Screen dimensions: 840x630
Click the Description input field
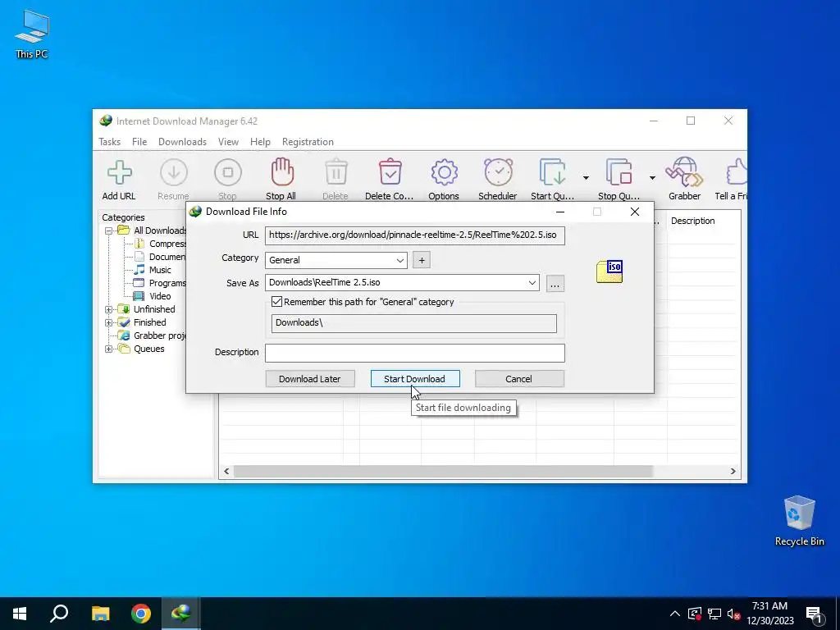pyautogui.click(x=414, y=353)
